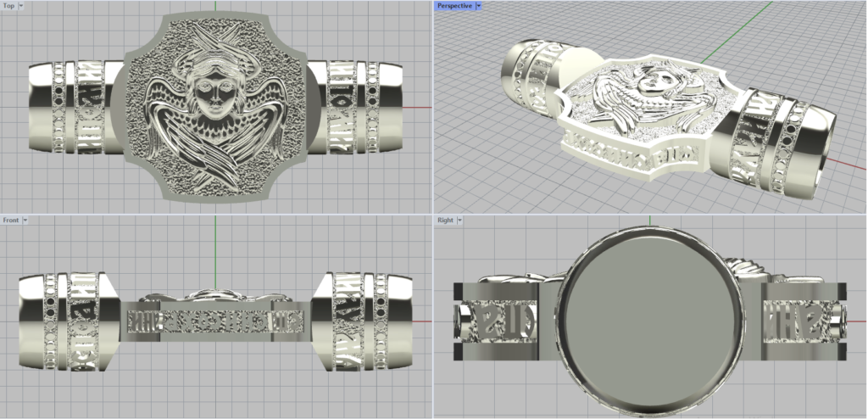Expand the Right viewport dropdown menu
This screenshot has width=868, height=419.
460,220
